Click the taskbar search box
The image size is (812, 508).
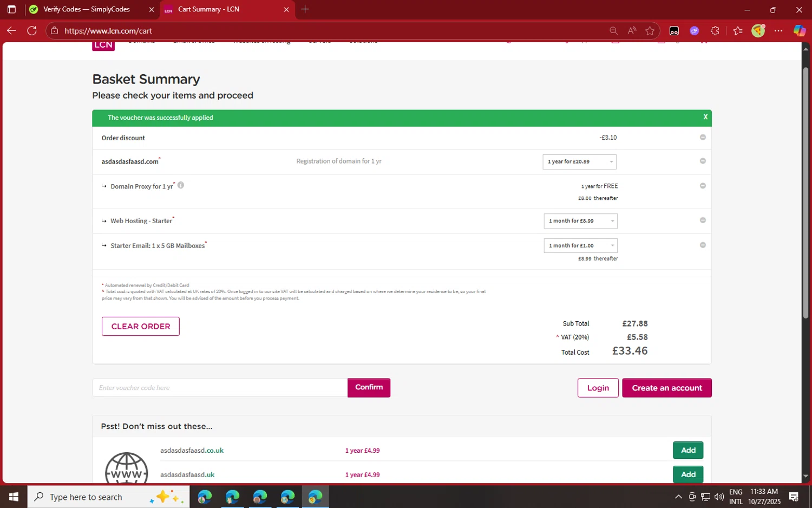click(108, 497)
